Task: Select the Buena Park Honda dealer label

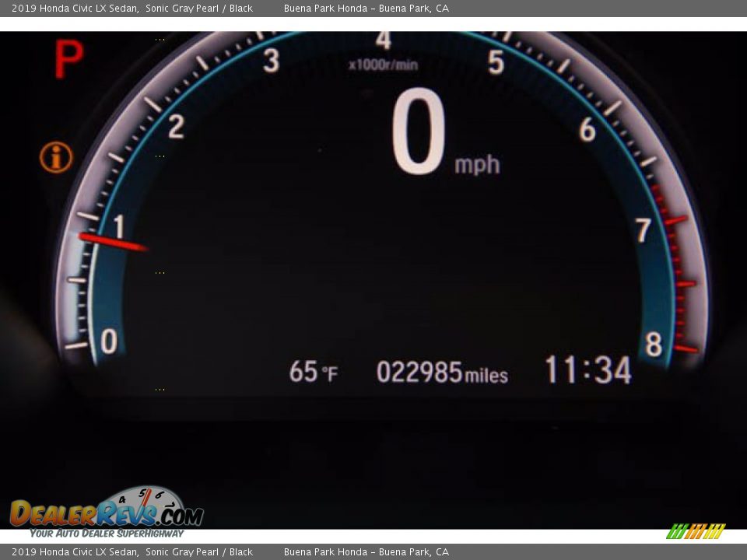Action: pos(366,8)
